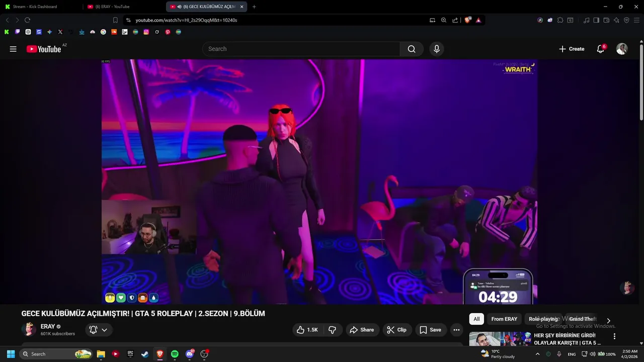The height and width of the screenshot is (362, 644).
Task: Open the Brave main menu
Action: click(x=636, y=20)
